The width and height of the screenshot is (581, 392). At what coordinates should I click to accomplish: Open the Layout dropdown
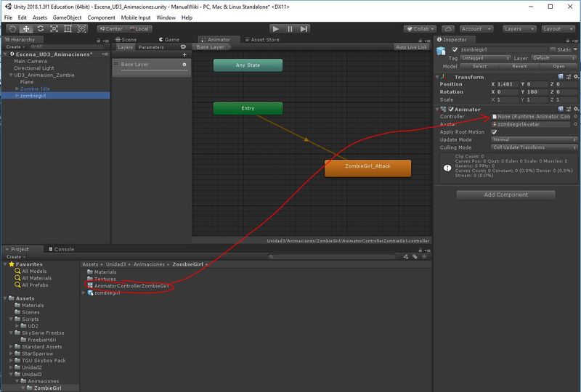coord(558,29)
